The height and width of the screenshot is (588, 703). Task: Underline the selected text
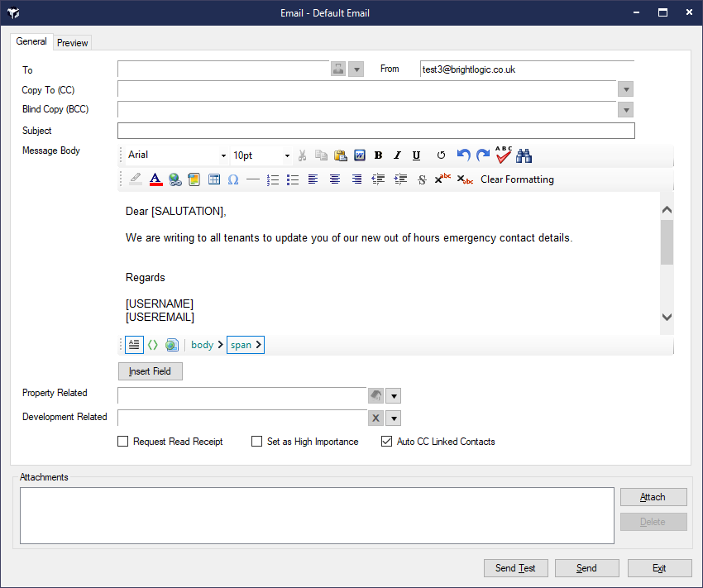[417, 155]
